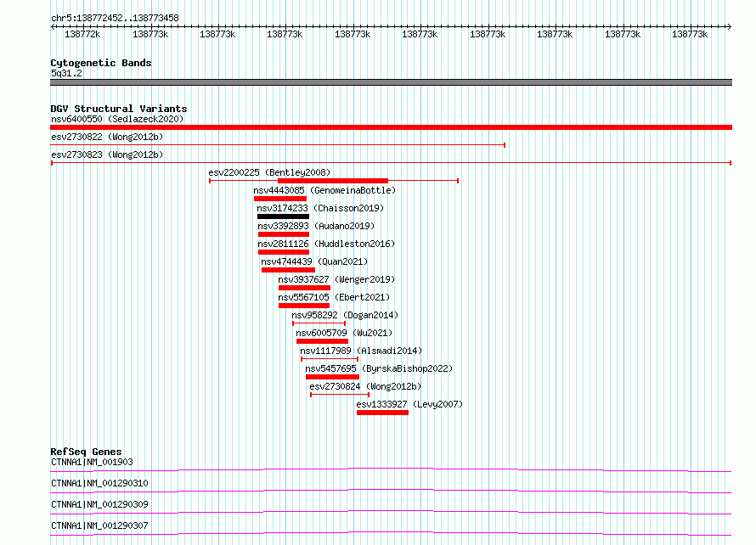Click the thick red bar of nsv6400550
The width and height of the screenshot is (756, 545).
click(391, 127)
